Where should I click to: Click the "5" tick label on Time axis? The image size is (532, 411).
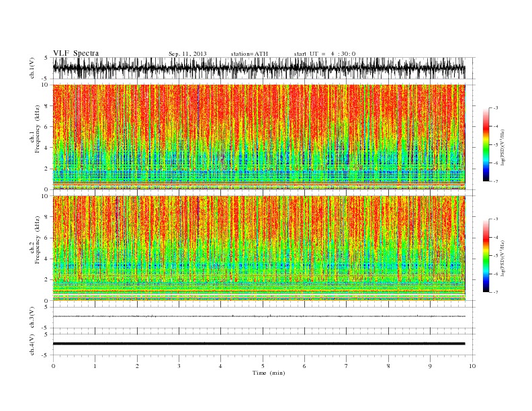[263, 366]
